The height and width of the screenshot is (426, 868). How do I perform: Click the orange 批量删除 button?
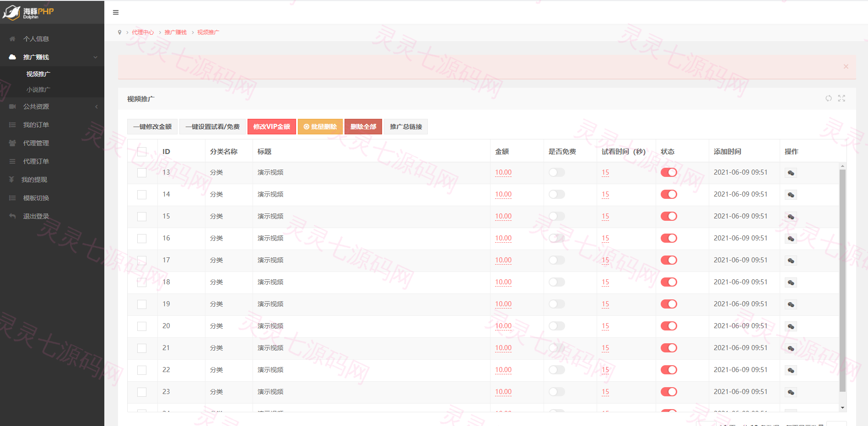tap(320, 127)
